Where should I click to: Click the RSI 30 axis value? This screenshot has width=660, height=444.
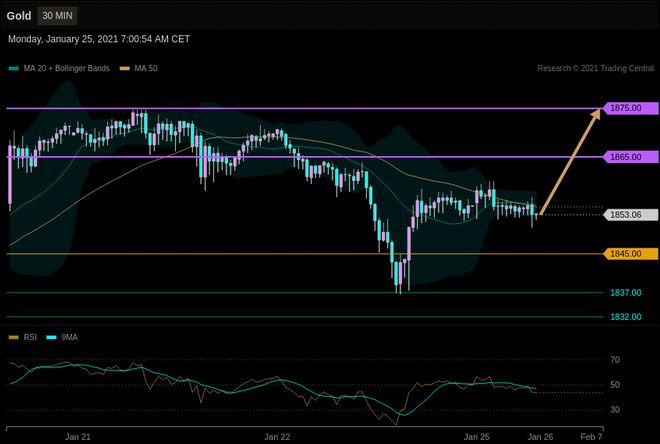click(x=615, y=409)
